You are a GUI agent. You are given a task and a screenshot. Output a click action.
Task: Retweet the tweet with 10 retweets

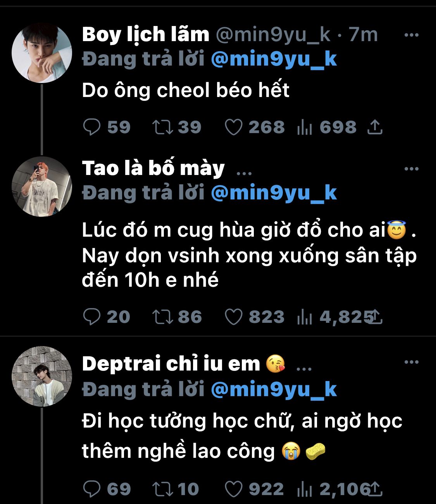coord(162,489)
